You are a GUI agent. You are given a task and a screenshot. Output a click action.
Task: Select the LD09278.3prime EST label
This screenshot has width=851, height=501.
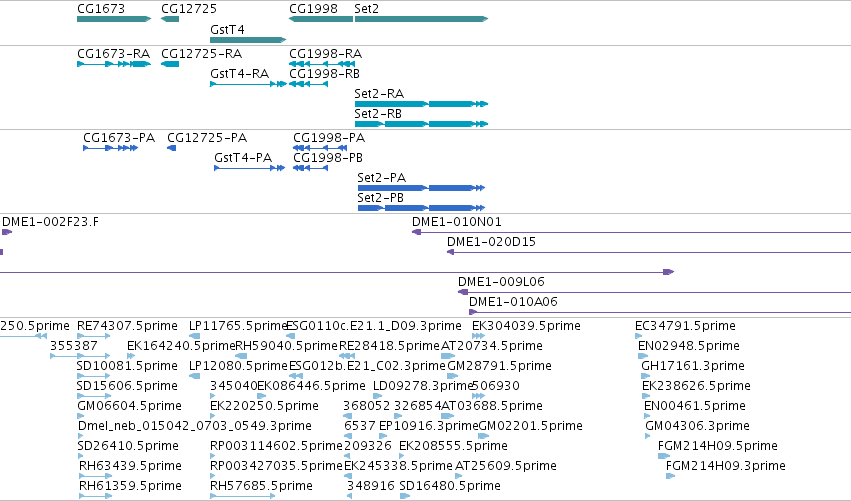tap(423, 386)
